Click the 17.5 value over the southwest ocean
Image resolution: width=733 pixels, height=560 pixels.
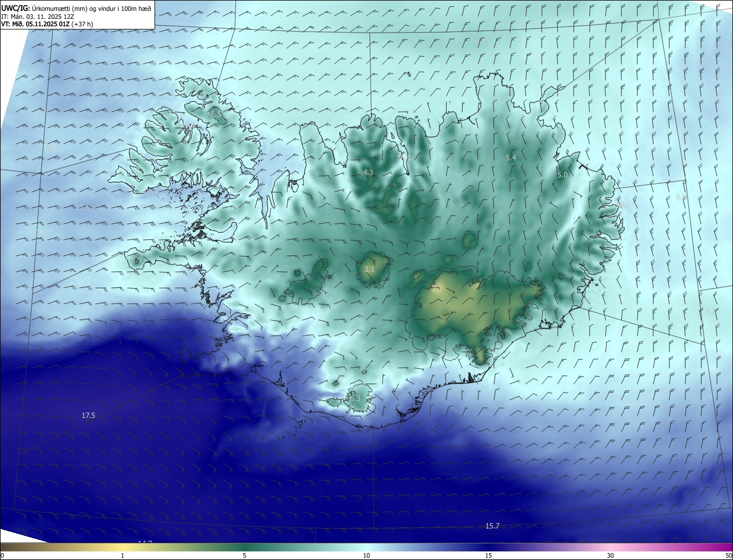click(x=88, y=416)
